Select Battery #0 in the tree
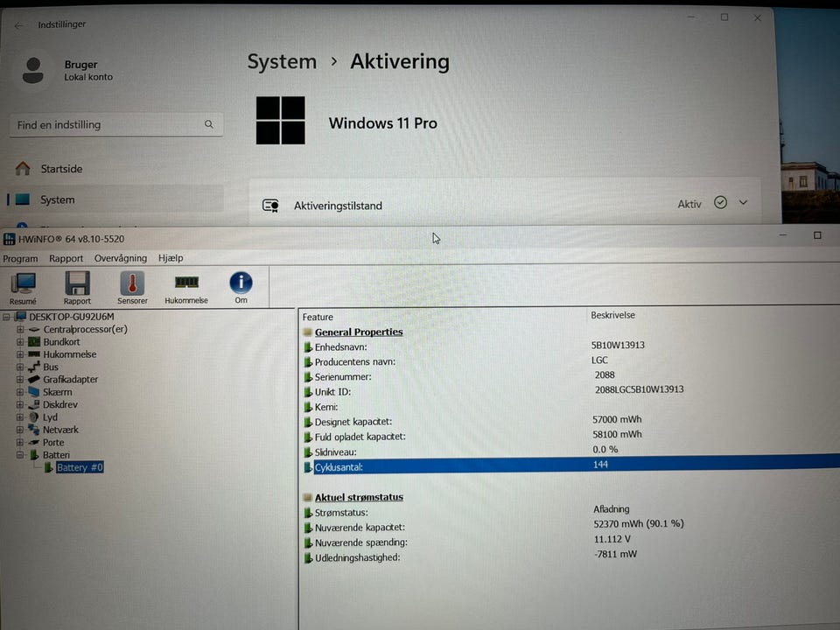This screenshot has height=630, width=840. coord(80,467)
